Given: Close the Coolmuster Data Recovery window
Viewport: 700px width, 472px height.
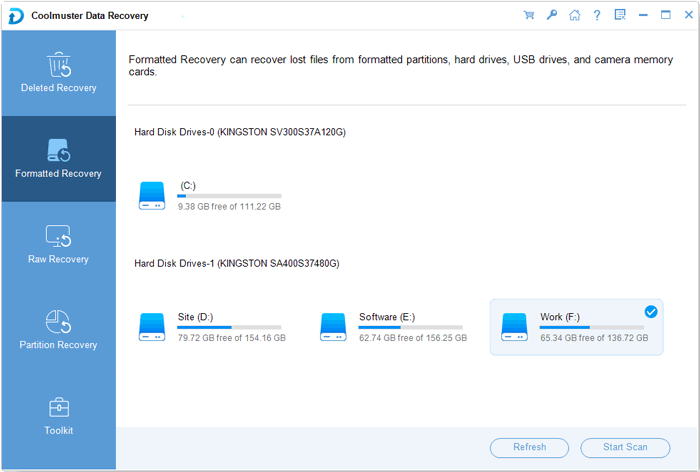Looking at the screenshot, I should [689, 15].
